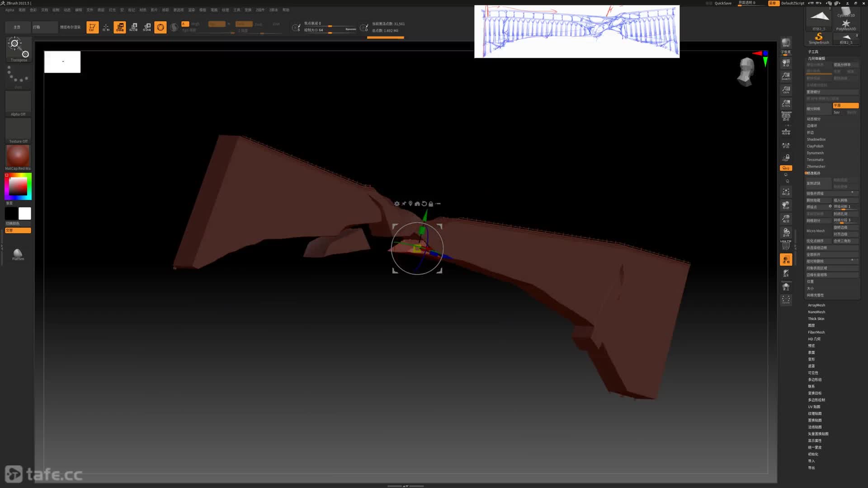Screen dimensions: 868x488
Task: Open the Texture Off selector
Action: click(x=18, y=131)
